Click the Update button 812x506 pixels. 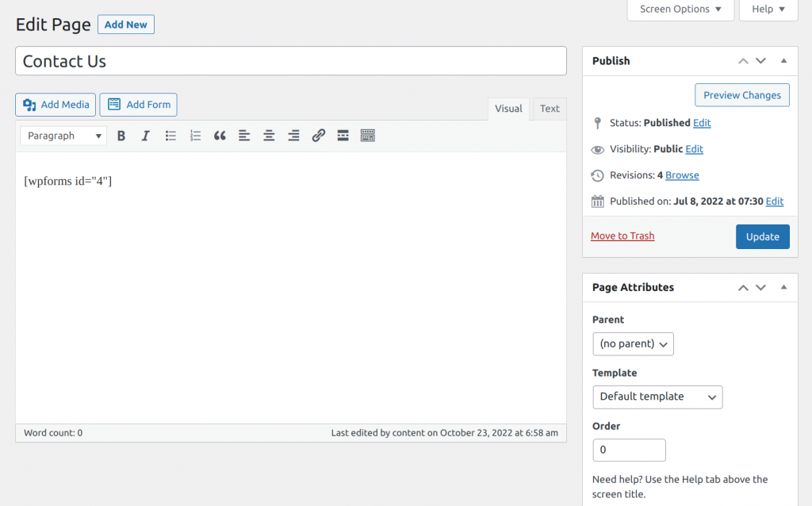pos(762,237)
